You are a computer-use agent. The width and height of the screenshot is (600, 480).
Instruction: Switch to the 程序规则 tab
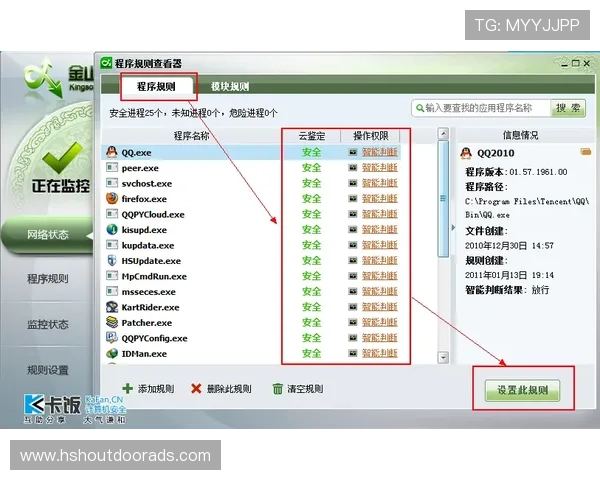click(x=156, y=87)
